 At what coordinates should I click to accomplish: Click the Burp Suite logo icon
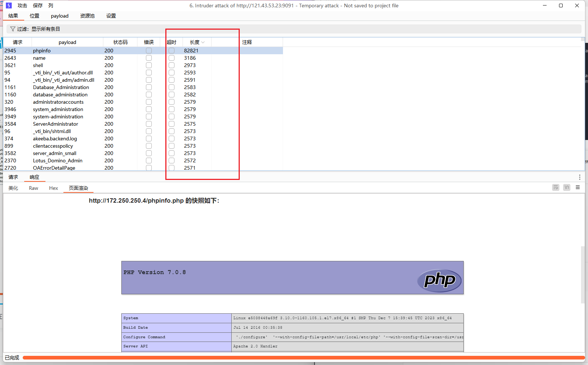pyautogui.click(x=9, y=5)
